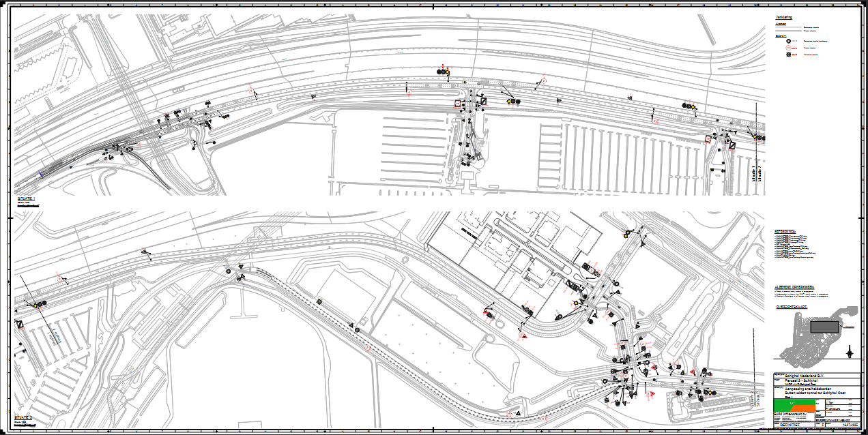Click the Verklaring legend heading
Viewport: 868px width, 435px height.
coord(783,17)
